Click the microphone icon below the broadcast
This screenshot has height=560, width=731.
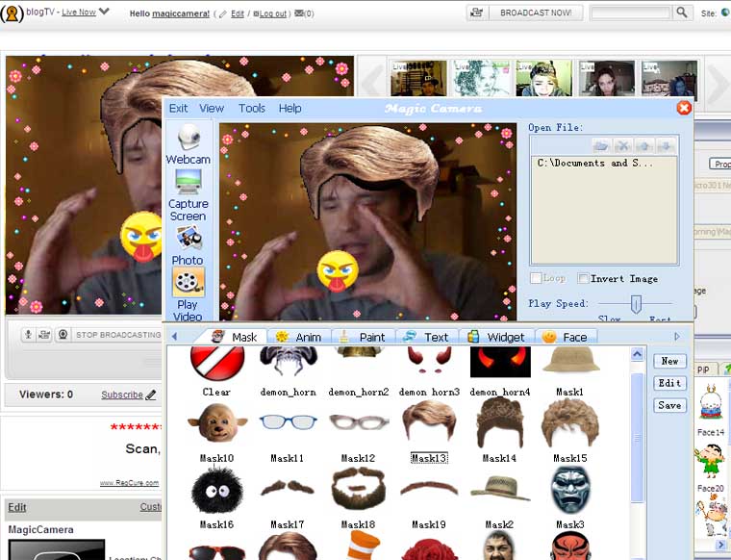[29, 335]
